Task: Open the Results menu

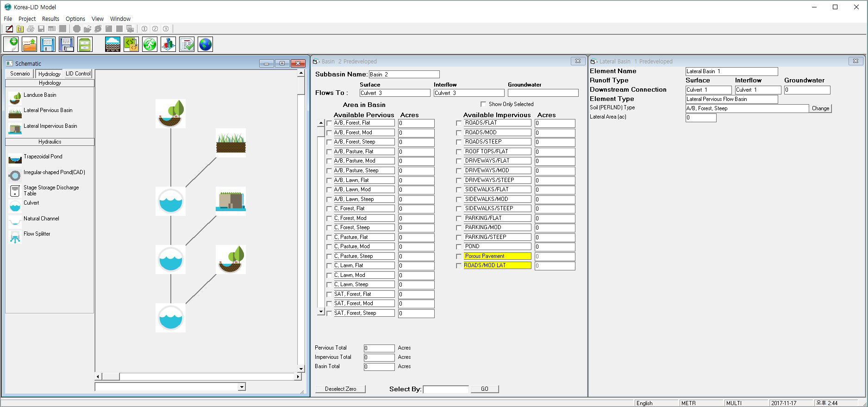Action: [50, 19]
